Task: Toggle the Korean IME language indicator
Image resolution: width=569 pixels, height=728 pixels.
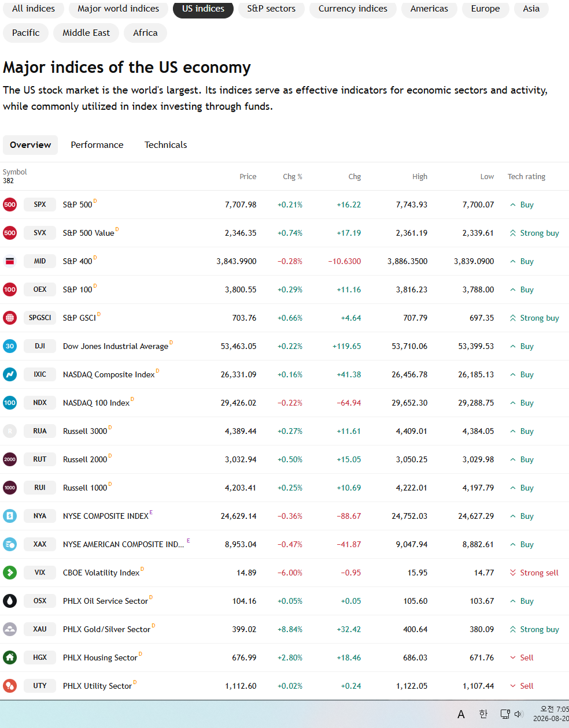Action: coord(483,714)
